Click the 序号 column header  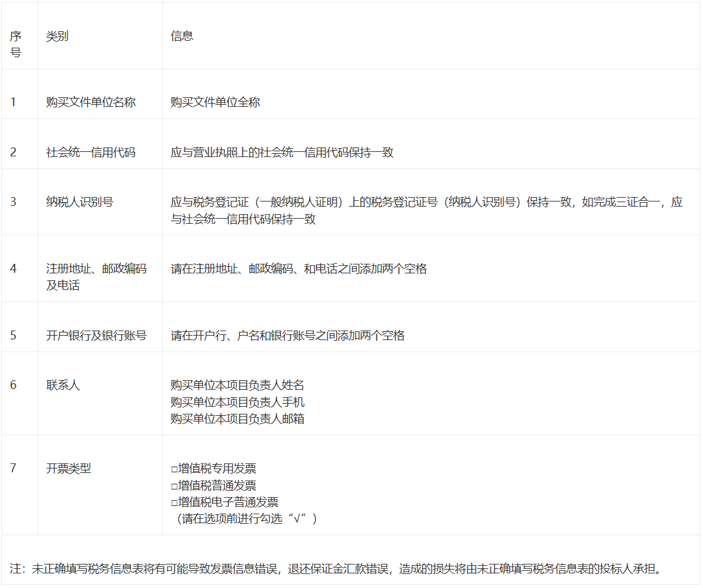tap(16, 44)
